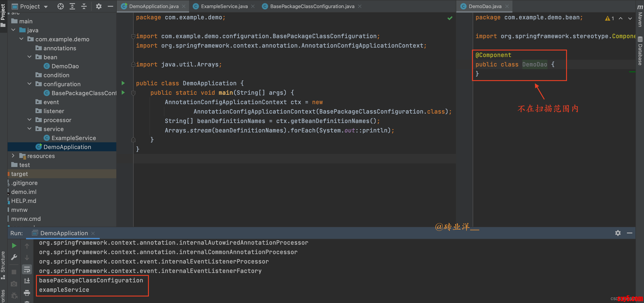Click run gutter arrow beside main method

[x=123, y=92]
